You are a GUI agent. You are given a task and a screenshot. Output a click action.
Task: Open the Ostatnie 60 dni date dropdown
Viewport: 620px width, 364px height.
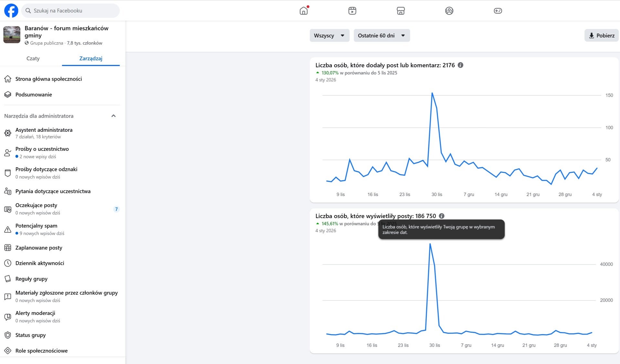coord(382,36)
